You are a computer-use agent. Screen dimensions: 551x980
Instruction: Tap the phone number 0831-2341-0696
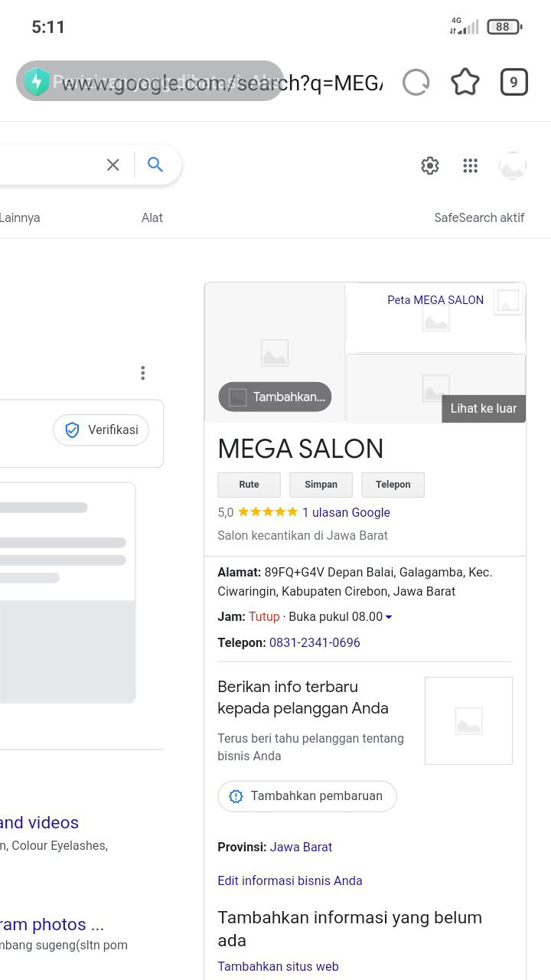315,642
